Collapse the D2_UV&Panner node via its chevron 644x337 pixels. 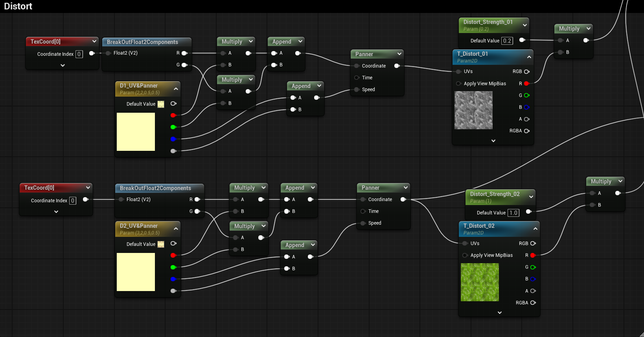pos(176,229)
